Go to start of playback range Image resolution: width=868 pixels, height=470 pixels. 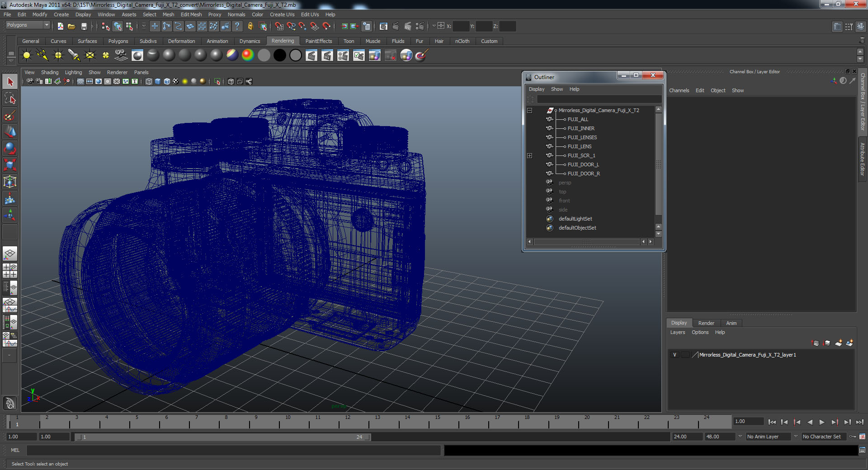click(x=772, y=422)
